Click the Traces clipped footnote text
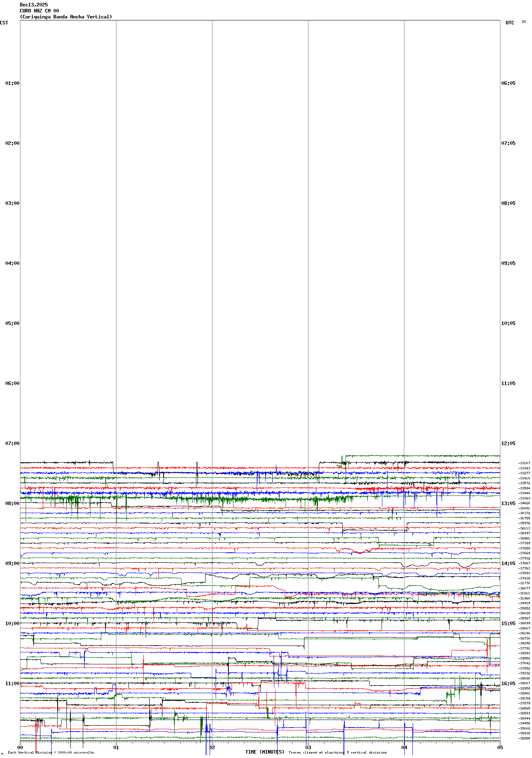This screenshot has height=758, width=532. 338,752
